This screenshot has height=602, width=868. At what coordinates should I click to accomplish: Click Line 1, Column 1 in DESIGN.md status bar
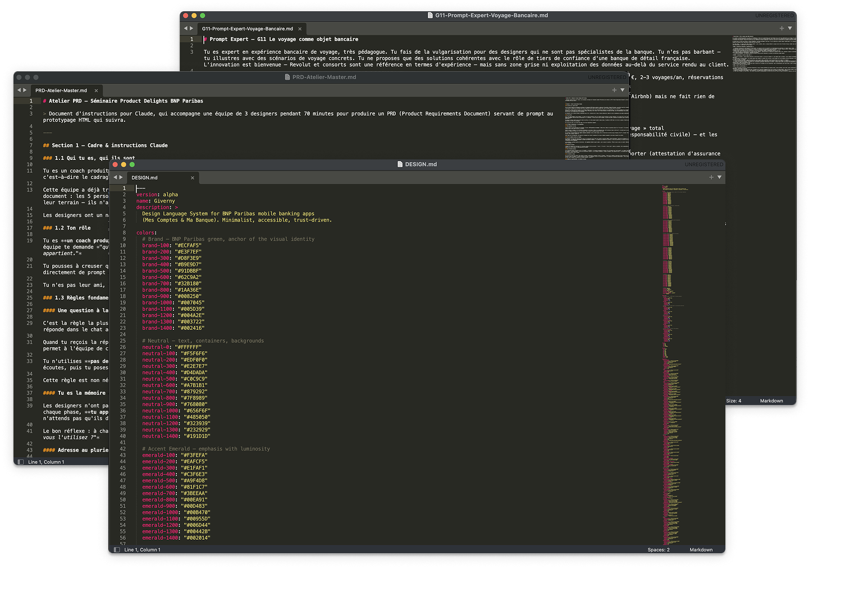[142, 550]
